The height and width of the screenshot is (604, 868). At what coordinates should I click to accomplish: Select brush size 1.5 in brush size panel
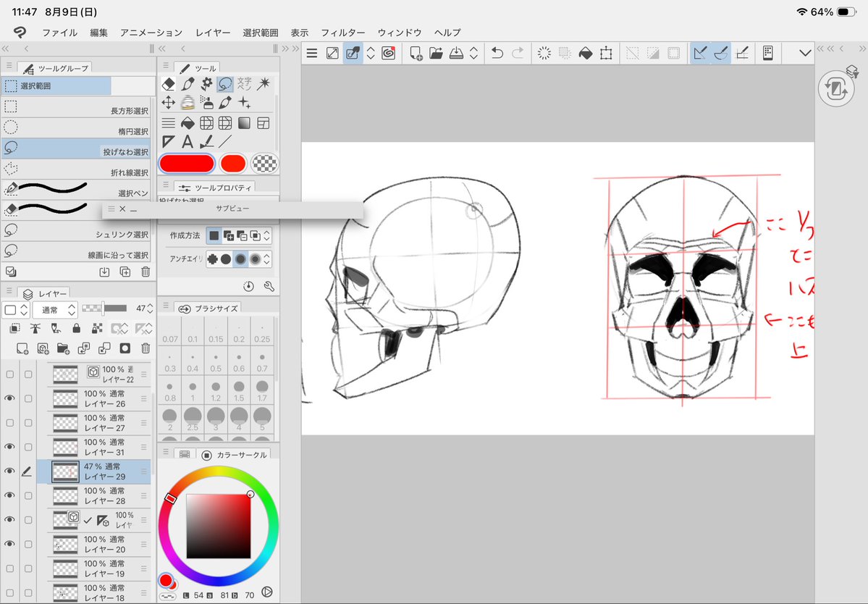point(239,390)
